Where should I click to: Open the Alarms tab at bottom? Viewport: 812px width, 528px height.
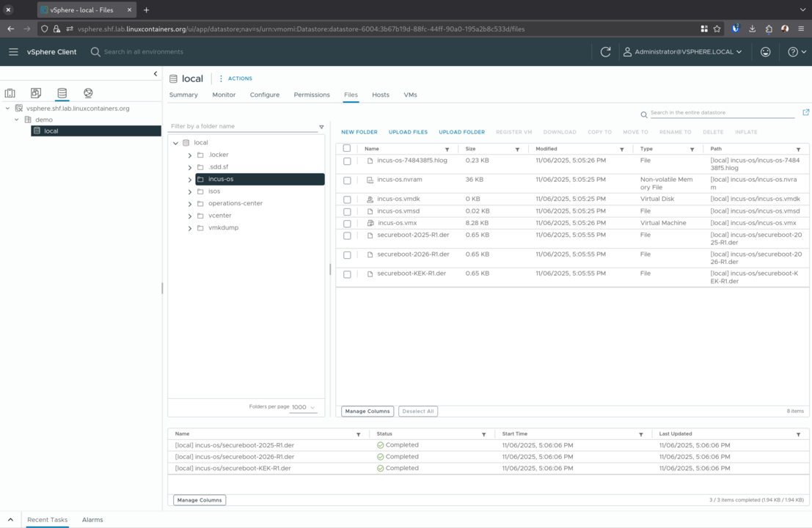tap(92, 519)
